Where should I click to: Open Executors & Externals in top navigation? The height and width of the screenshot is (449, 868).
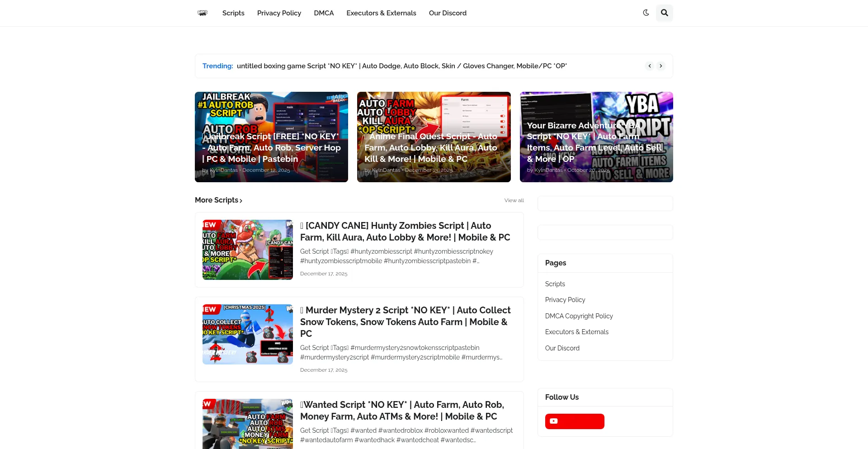tap(381, 13)
